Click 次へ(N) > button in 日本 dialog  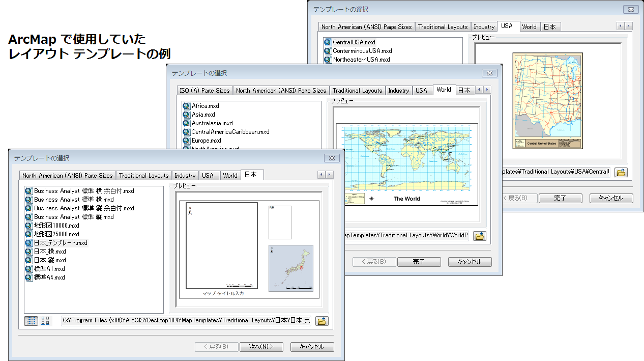pyautogui.click(x=261, y=347)
